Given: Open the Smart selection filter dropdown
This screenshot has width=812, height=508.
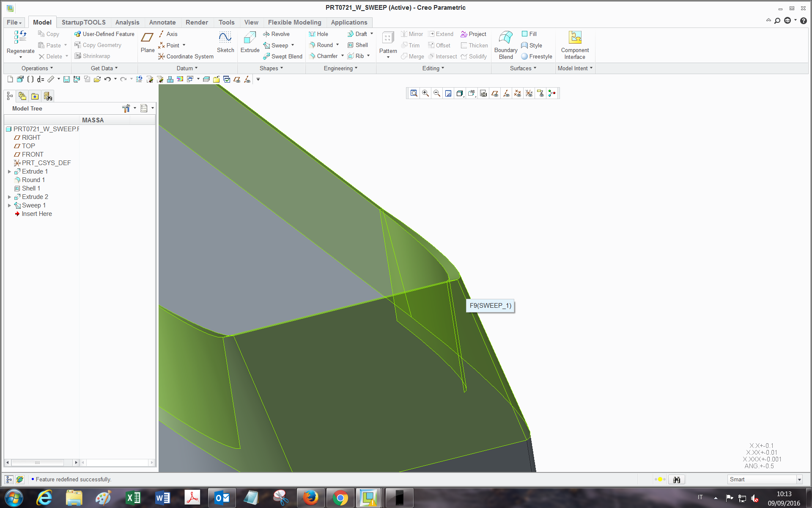Looking at the screenshot, I should 799,480.
